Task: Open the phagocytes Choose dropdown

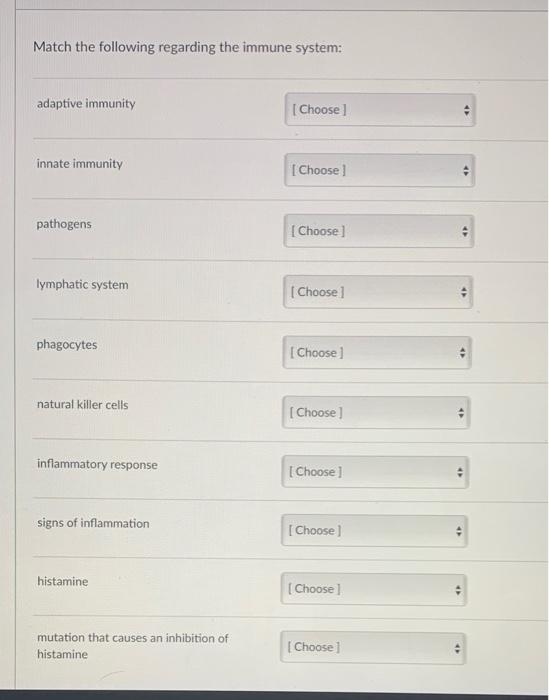Action: [377, 353]
